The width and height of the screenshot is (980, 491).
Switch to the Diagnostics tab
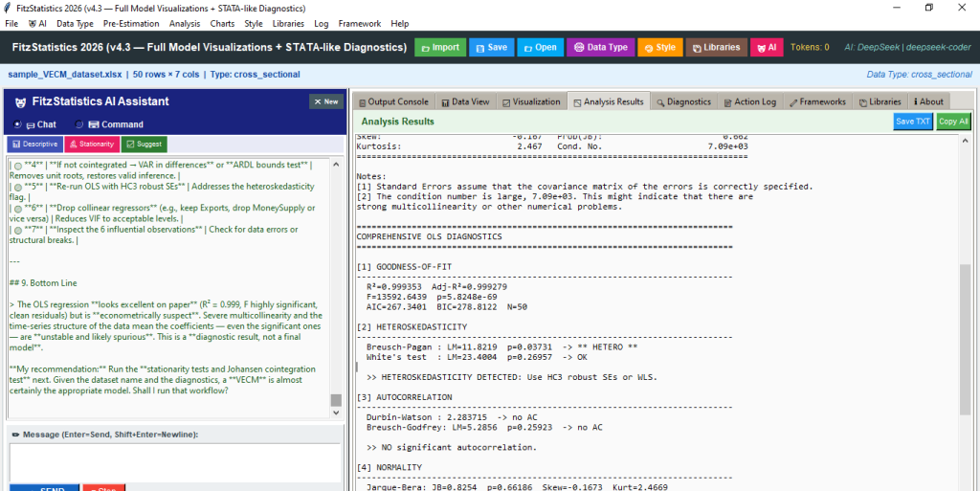point(683,101)
